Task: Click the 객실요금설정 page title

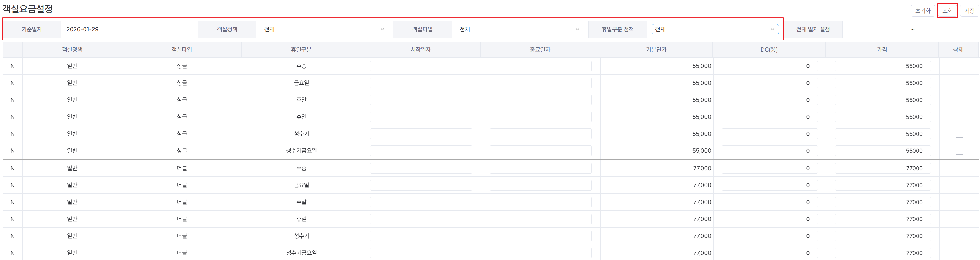Action: coord(28,9)
